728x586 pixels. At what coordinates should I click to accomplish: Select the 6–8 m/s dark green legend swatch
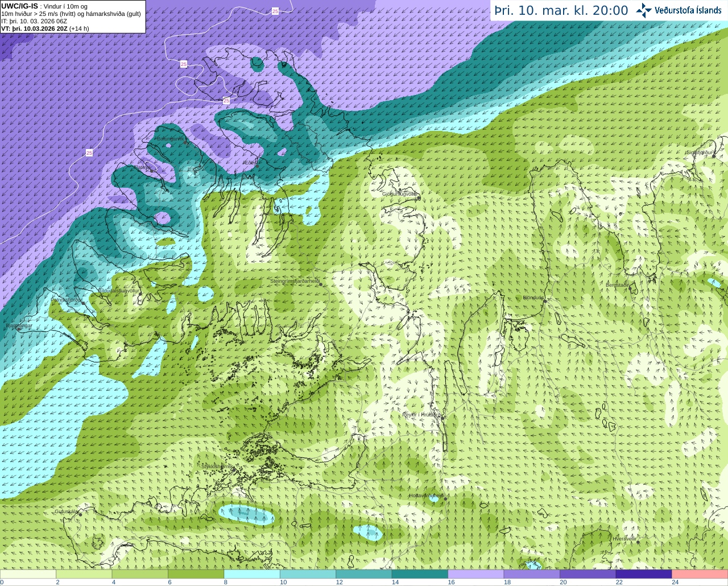tap(196, 574)
